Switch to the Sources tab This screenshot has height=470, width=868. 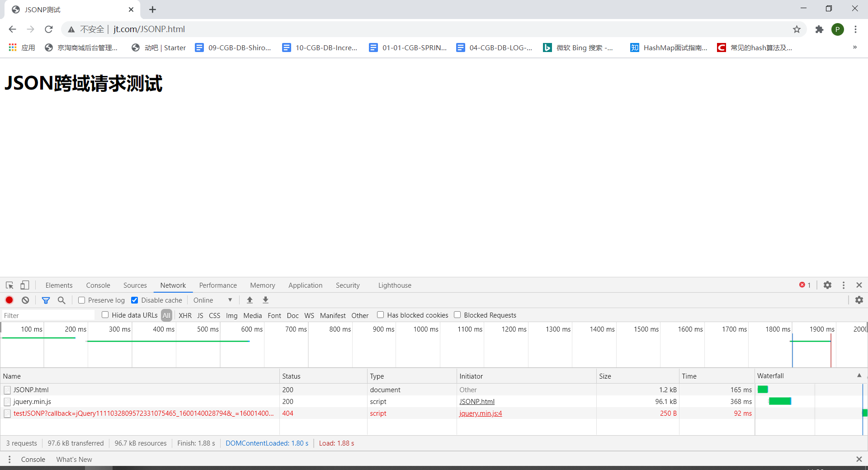pos(135,285)
